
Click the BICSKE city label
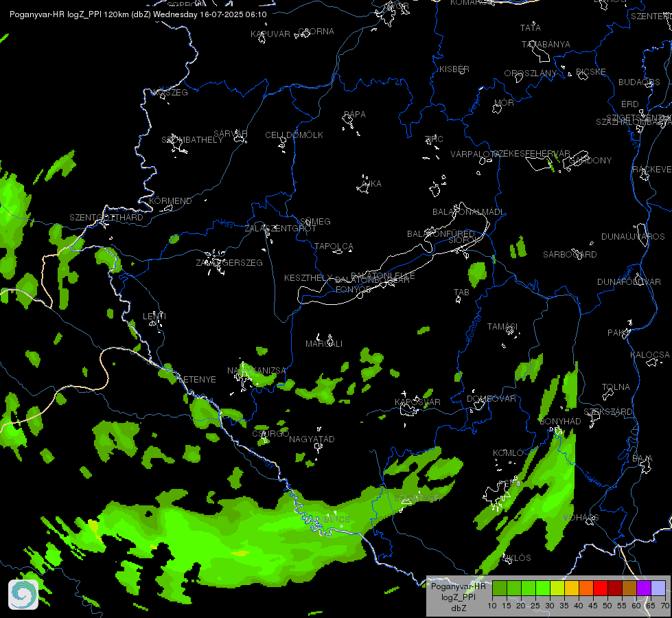click(x=590, y=72)
